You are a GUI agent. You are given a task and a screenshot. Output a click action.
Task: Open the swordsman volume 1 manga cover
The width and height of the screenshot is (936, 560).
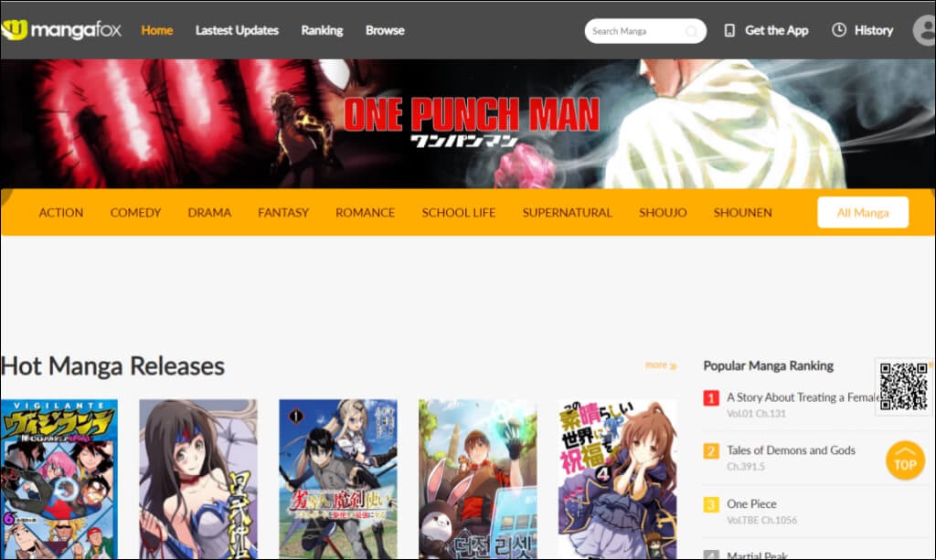(x=338, y=479)
